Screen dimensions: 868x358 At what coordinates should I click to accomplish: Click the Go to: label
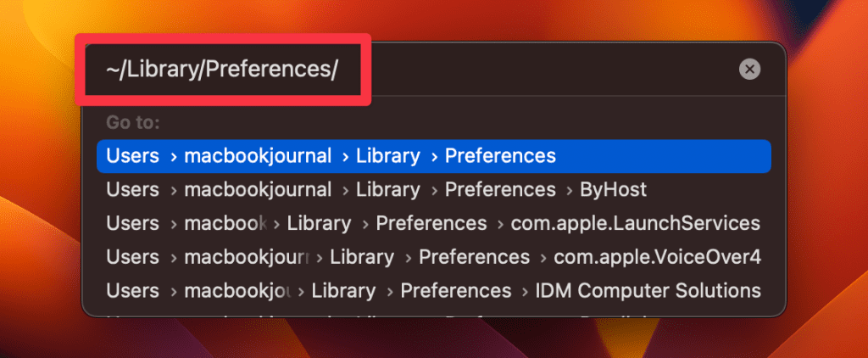pos(133,123)
